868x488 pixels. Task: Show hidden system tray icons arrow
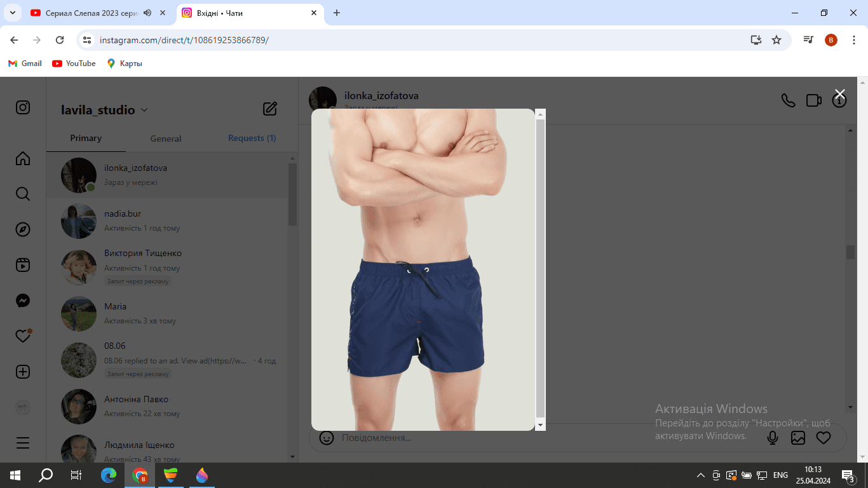[x=701, y=475]
